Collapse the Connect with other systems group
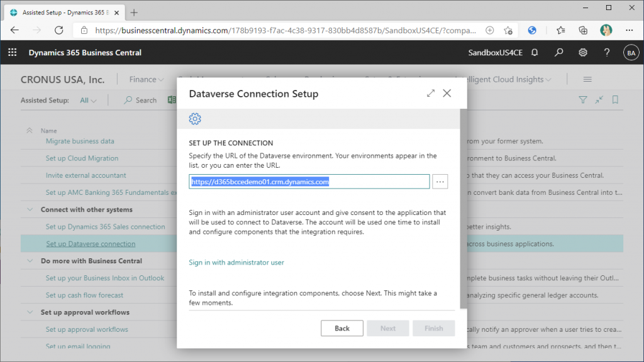 tap(30, 209)
